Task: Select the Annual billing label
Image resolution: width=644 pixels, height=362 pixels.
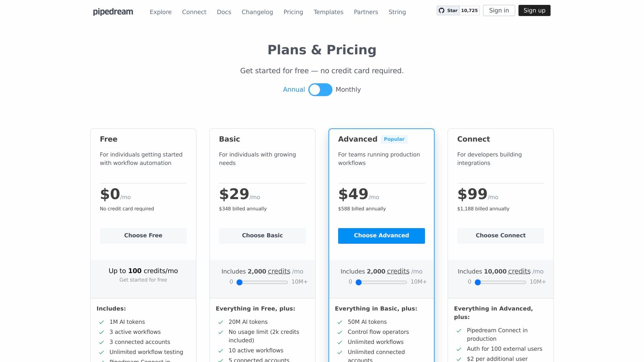Action: tap(294, 90)
